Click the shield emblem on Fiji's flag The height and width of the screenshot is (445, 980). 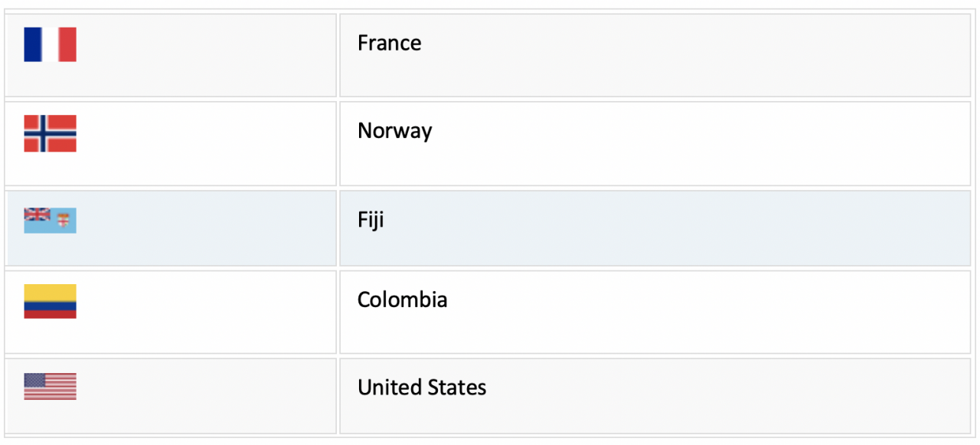coord(63,221)
